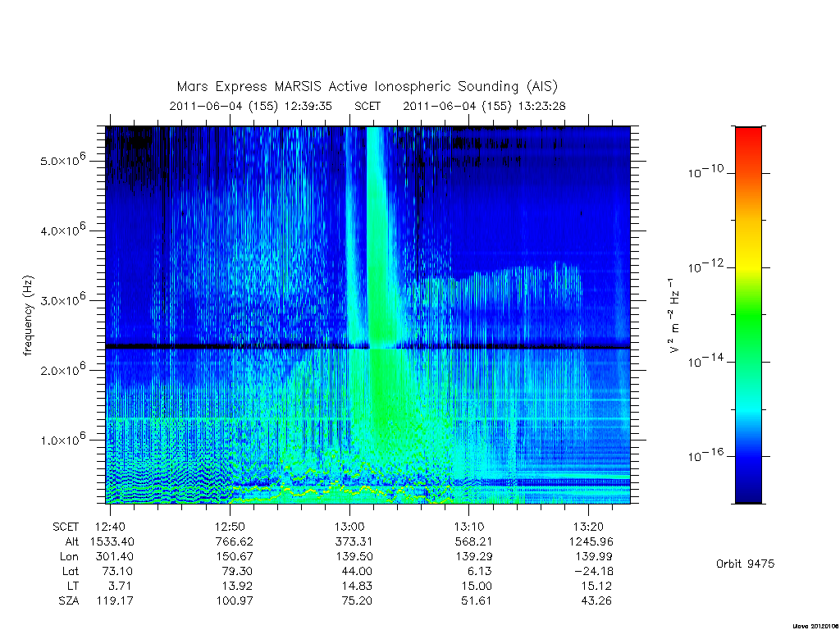Click the altitude value 1533.40

pyautogui.click(x=112, y=542)
